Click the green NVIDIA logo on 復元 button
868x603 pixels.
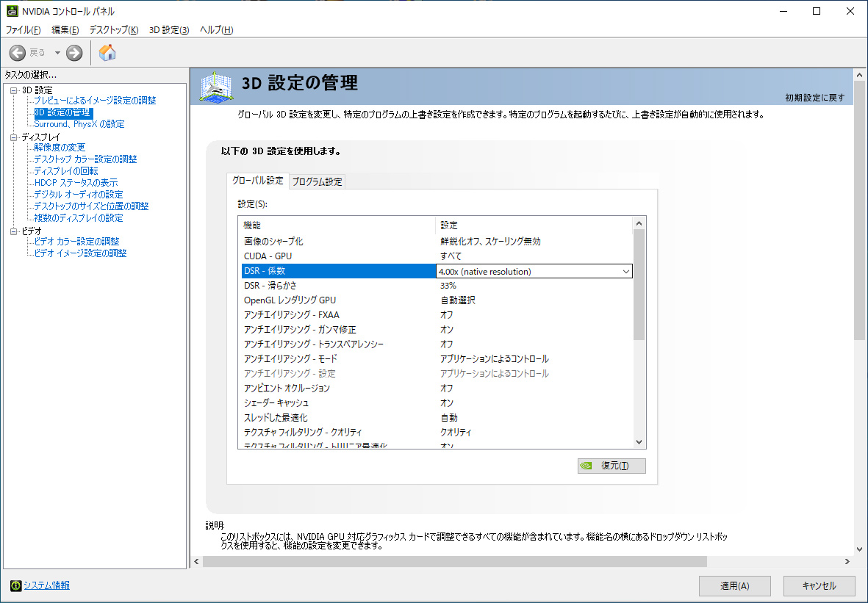[x=587, y=466]
